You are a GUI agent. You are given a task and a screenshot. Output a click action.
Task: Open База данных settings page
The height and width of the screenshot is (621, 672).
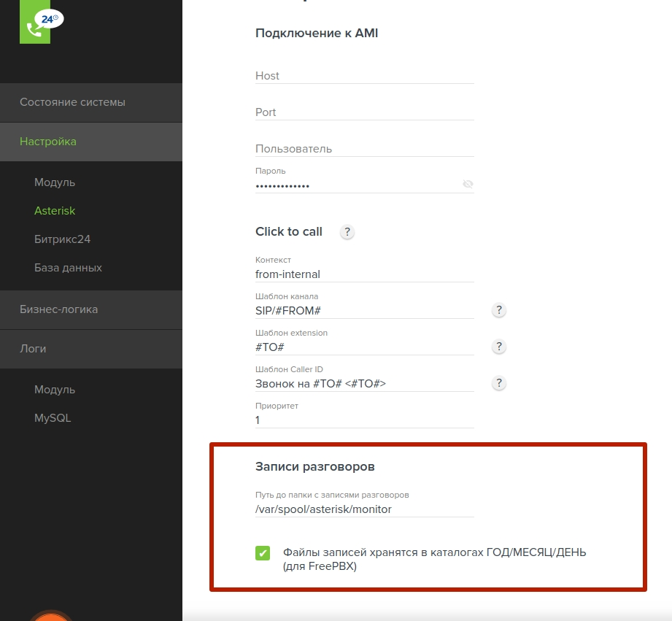pos(68,268)
